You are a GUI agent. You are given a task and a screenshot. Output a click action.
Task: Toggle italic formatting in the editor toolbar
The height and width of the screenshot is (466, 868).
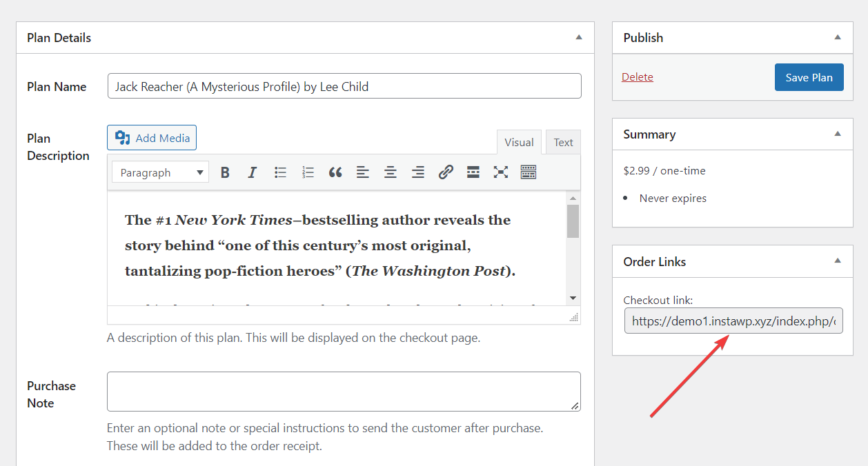(x=253, y=172)
